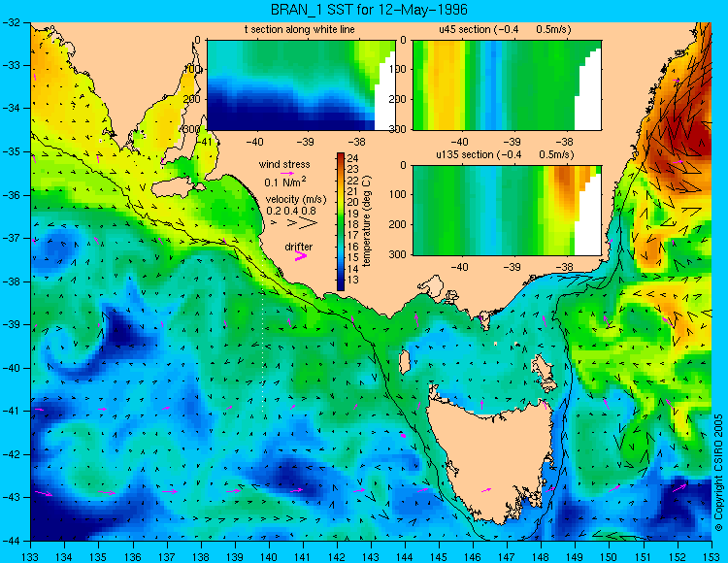Click the "-39" tick under the u45 section plot
The height and width of the screenshot is (563, 728).
click(512, 142)
